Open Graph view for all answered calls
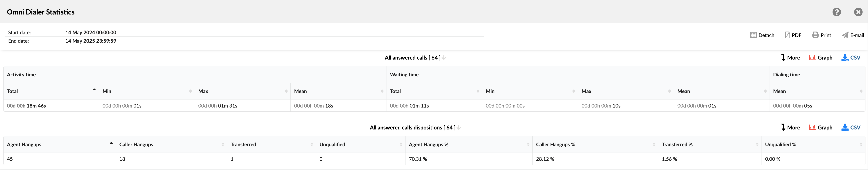 [821, 57]
